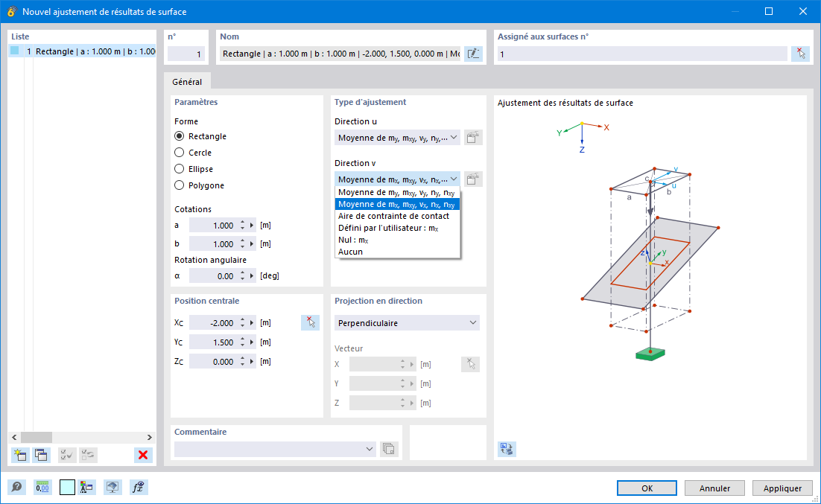Click the object display settings icon

pos(86,488)
